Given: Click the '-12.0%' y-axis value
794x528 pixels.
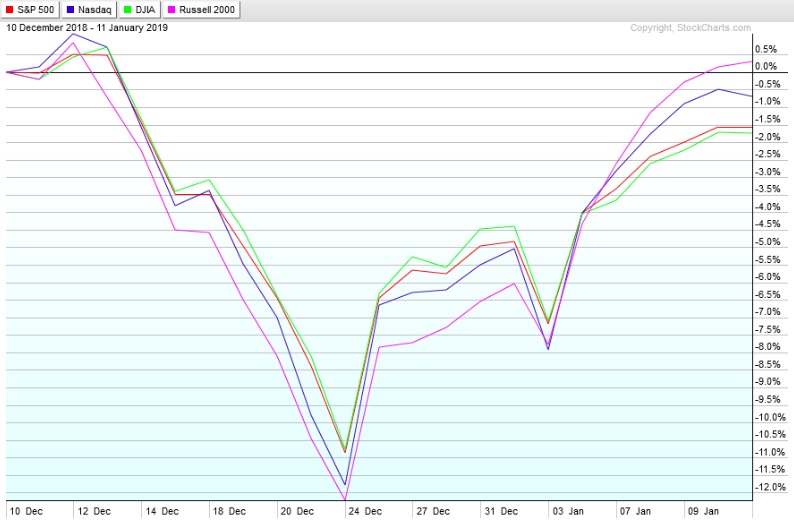Looking at the screenshot, I should pyautogui.click(x=770, y=487).
